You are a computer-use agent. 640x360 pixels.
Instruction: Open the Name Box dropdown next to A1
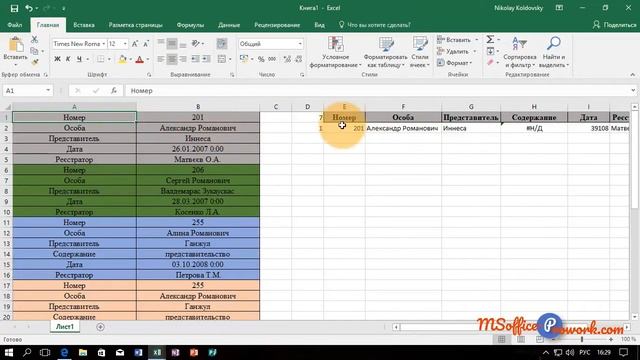click(48, 91)
